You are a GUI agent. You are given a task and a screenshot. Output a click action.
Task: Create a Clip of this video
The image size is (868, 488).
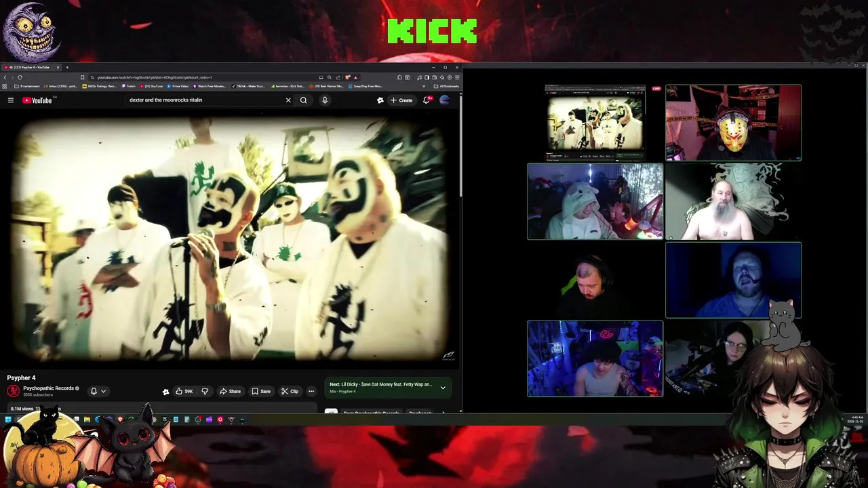point(290,391)
